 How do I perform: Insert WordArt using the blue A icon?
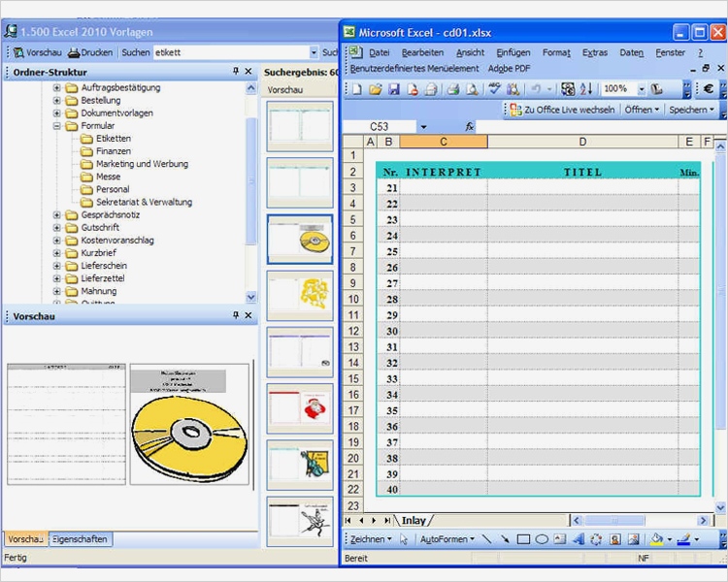pos(579,539)
